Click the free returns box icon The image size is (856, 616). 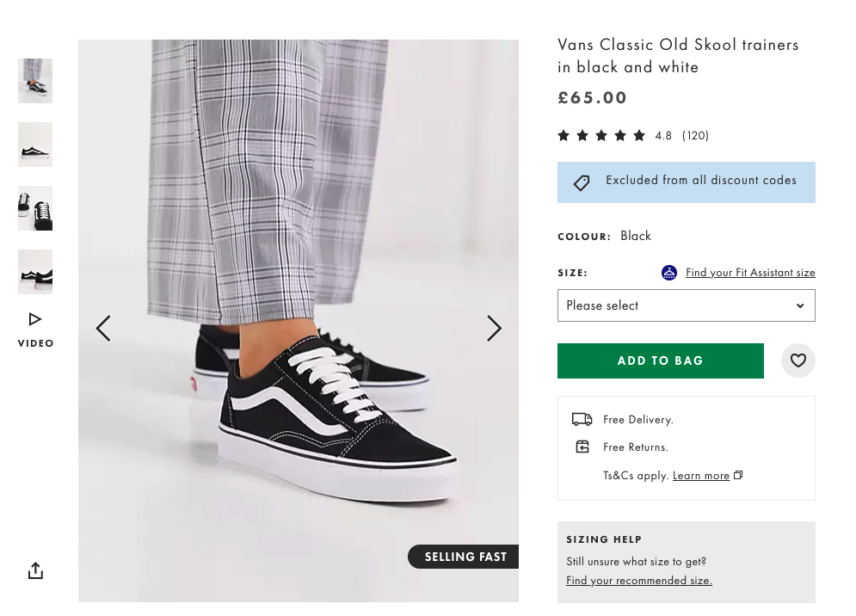click(x=582, y=447)
